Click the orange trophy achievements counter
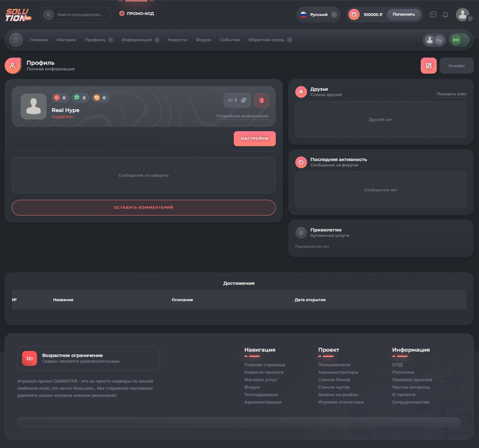Screen dimensions: 479x448 point(97,98)
